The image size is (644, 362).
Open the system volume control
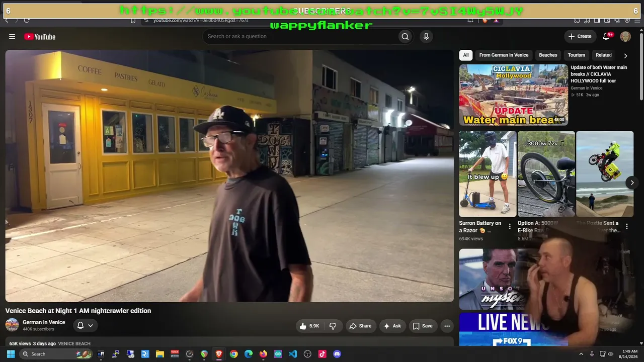point(610,354)
